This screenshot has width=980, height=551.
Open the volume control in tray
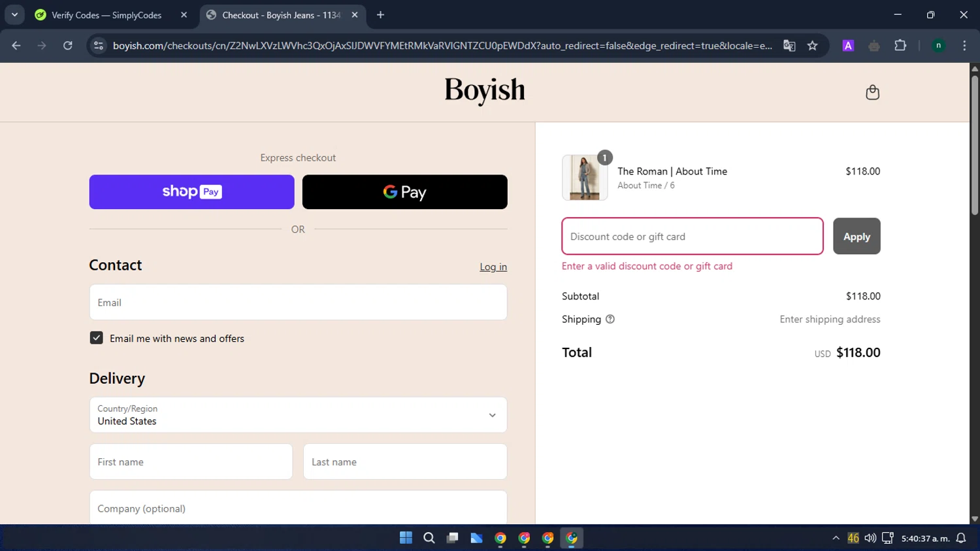[x=870, y=538]
